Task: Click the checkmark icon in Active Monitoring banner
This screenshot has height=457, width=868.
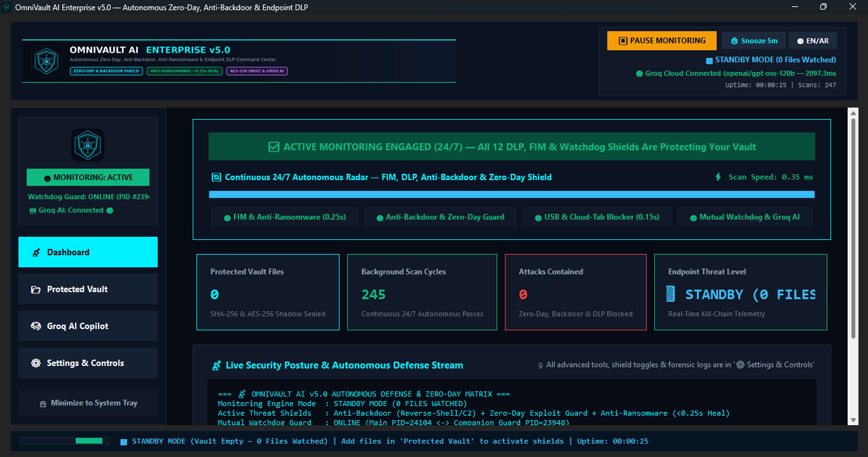Action: coord(274,147)
